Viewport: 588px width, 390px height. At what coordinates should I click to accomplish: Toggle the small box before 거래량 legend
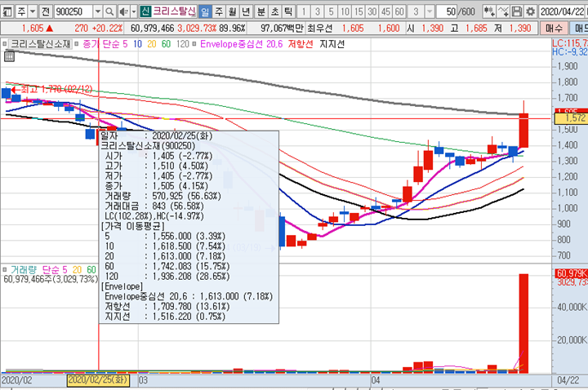[x=5, y=269]
